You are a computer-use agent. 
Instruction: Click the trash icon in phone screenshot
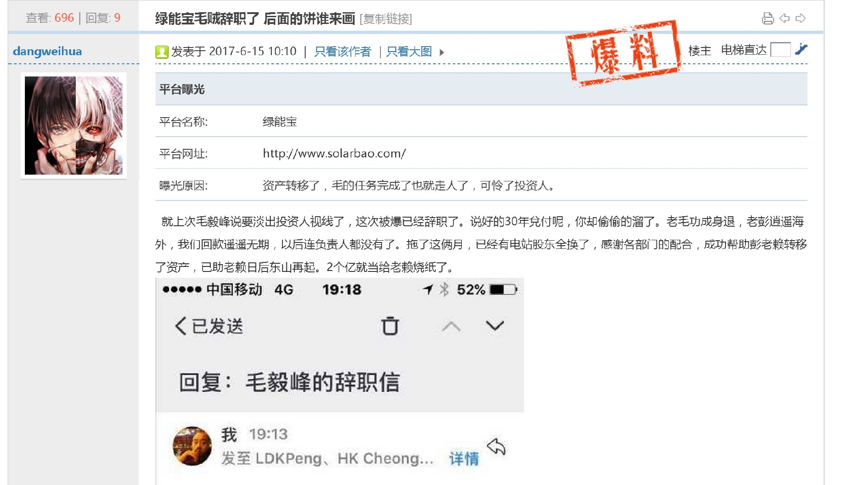pyautogui.click(x=390, y=326)
